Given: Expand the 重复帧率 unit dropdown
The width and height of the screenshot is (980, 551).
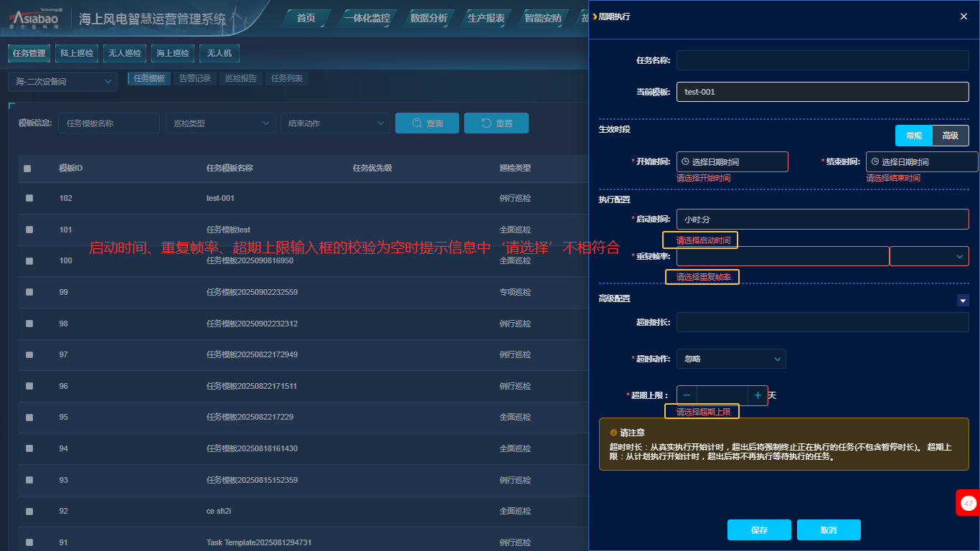Looking at the screenshot, I should coord(929,256).
